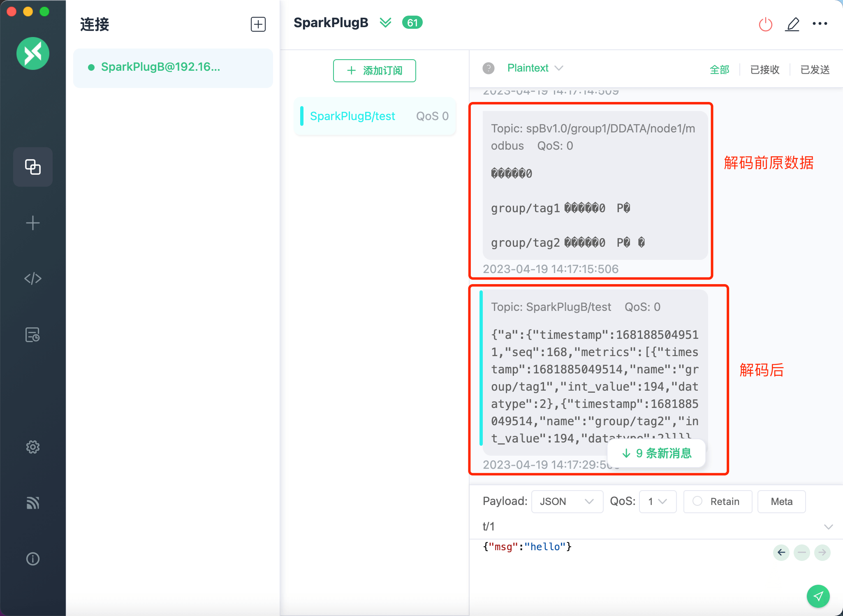Open the Payload JSON format dropdown

point(567,501)
